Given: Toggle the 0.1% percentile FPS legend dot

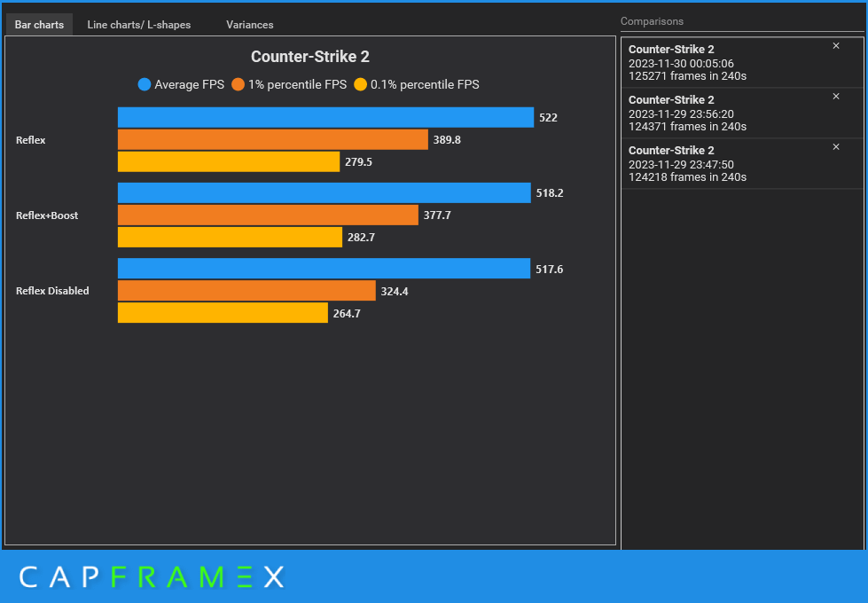Looking at the screenshot, I should 361,84.
